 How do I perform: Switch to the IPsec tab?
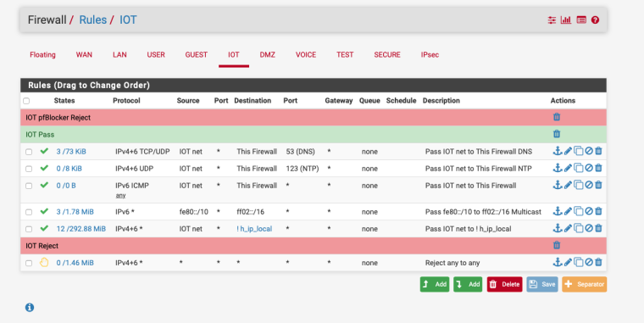[x=430, y=54]
